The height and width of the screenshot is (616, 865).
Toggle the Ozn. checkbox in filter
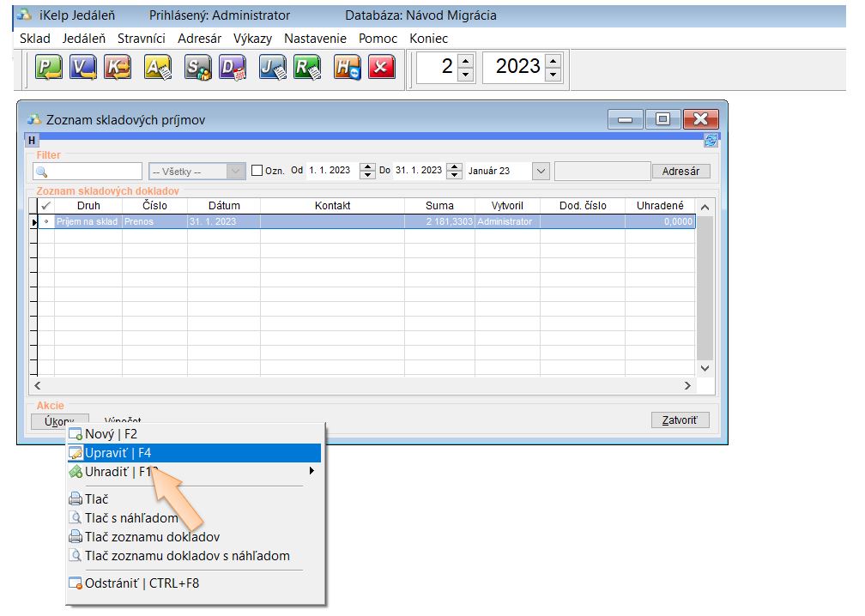257,171
